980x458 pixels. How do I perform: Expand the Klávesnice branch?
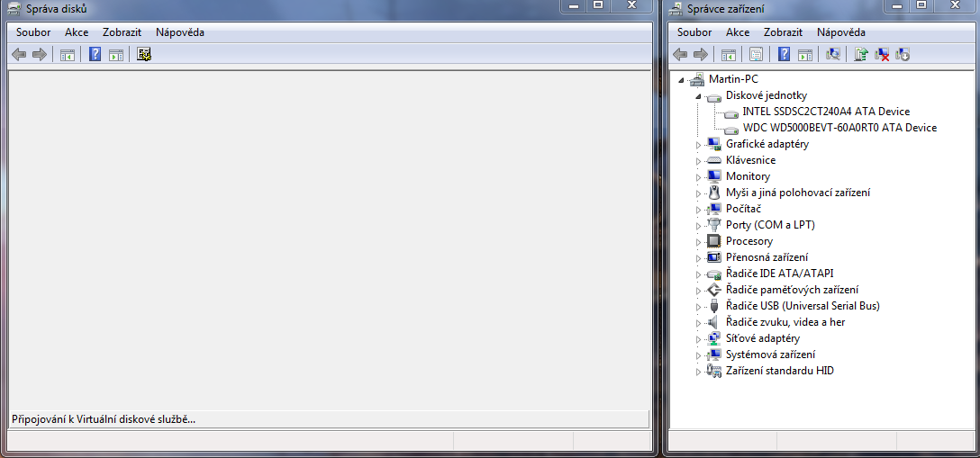(699, 161)
